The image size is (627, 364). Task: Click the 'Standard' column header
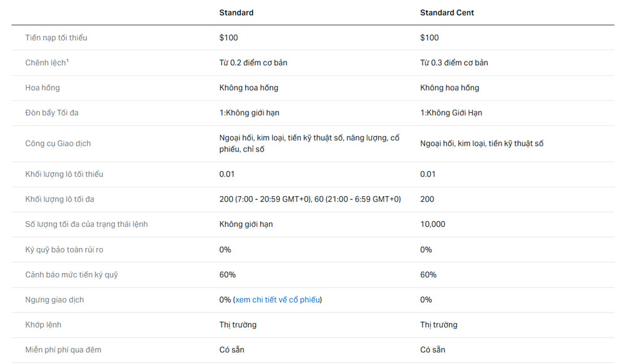pyautogui.click(x=236, y=13)
